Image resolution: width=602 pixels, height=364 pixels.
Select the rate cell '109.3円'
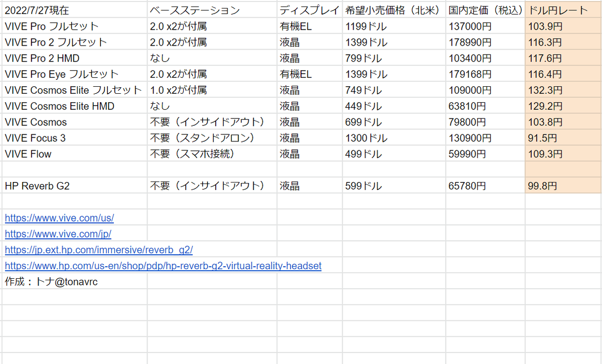click(563, 154)
